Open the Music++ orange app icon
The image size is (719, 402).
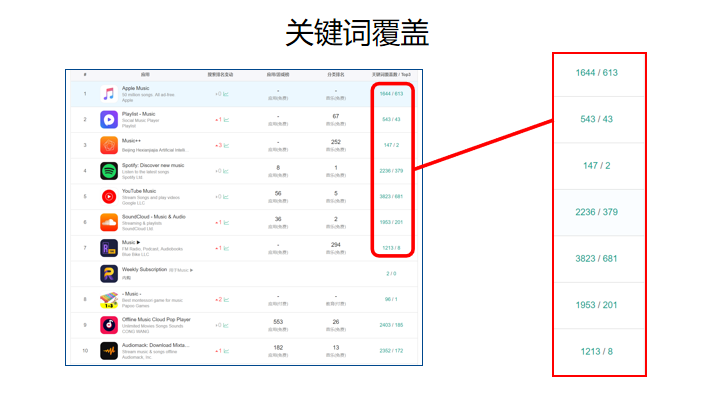(109, 145)
